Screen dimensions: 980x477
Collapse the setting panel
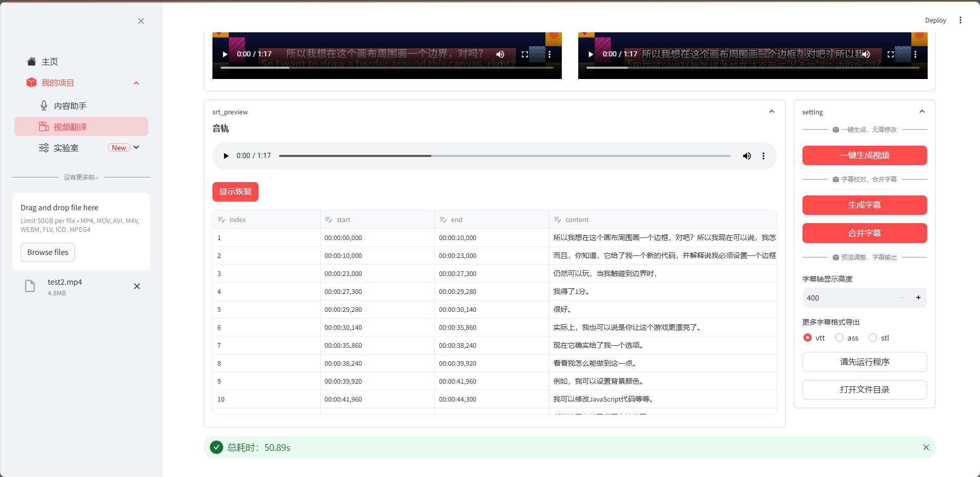coord(922,111)
